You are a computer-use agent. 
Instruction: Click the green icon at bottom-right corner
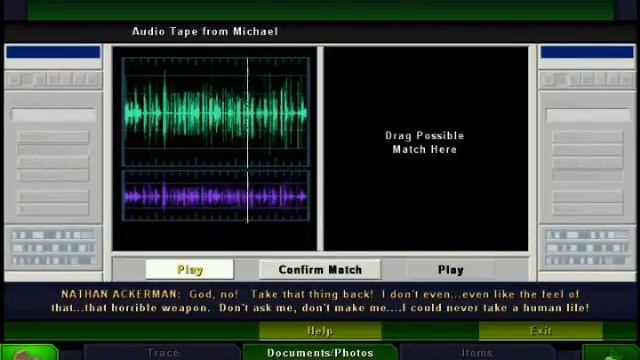(x=611, y=352)
